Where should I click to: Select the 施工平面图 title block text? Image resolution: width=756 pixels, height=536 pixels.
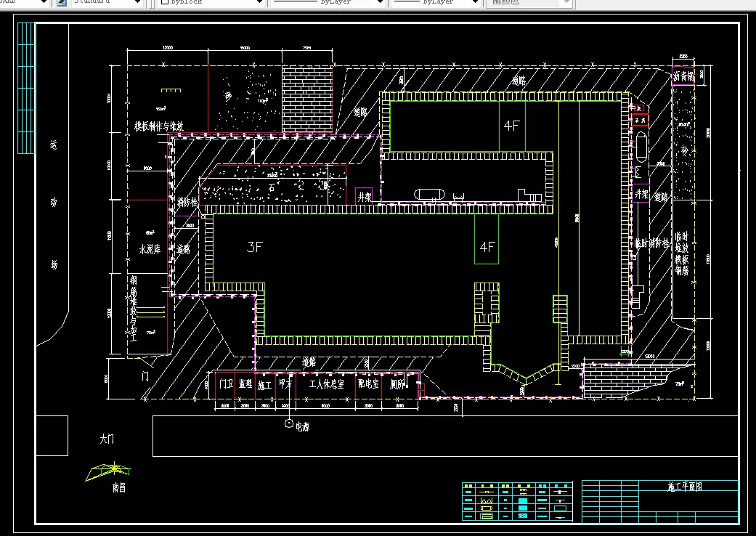coord(685,487)
